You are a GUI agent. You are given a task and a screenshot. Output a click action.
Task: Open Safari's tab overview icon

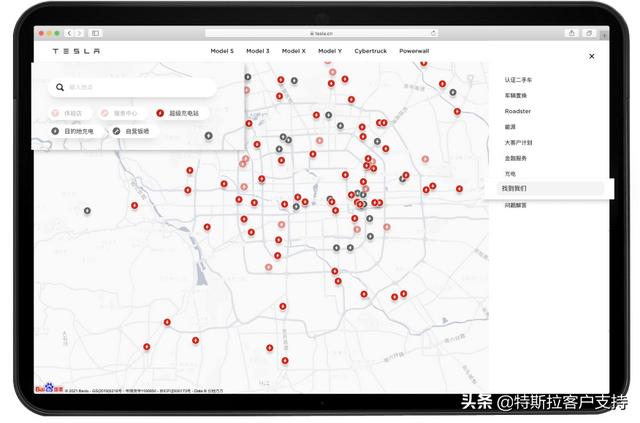coord(589,33)
